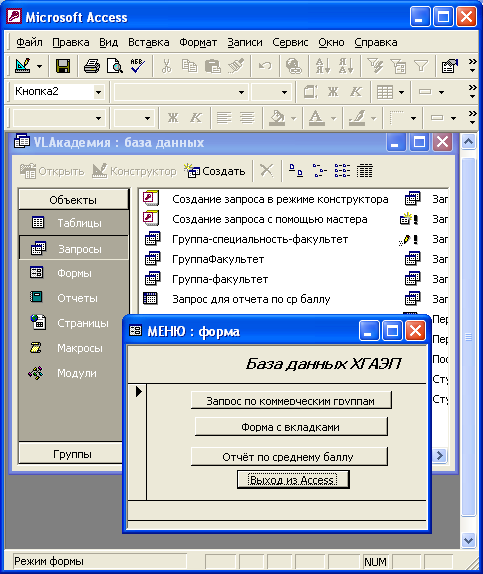Click the View design mode icon

click(x=23, y=66)
